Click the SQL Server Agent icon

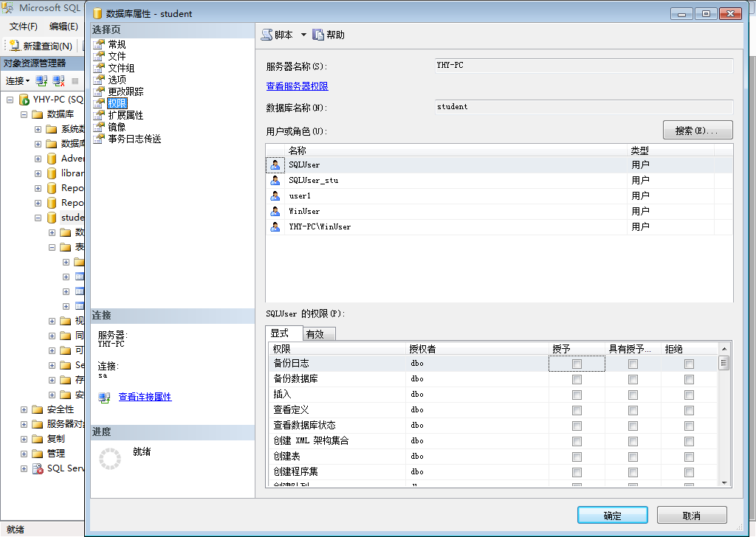pyautogui.click(x=38, y=468)
